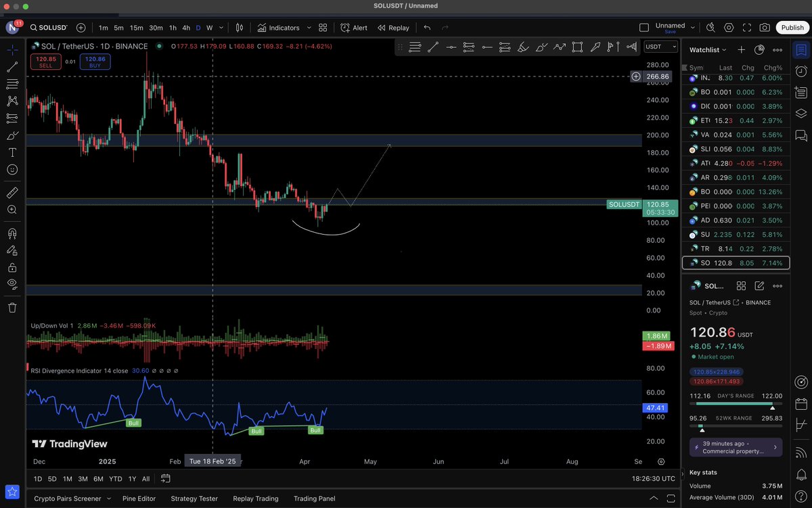812x508 pixels.
Task: Open indicator templates grid icon
Action: tap(323, 28)
